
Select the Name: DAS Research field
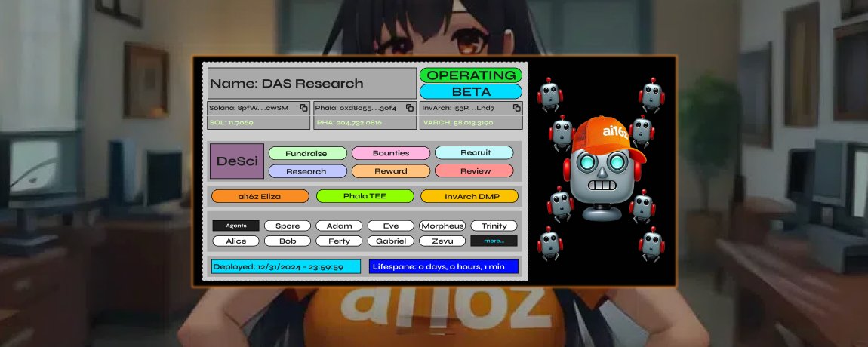pyautogui.click(x=312, y=84)
